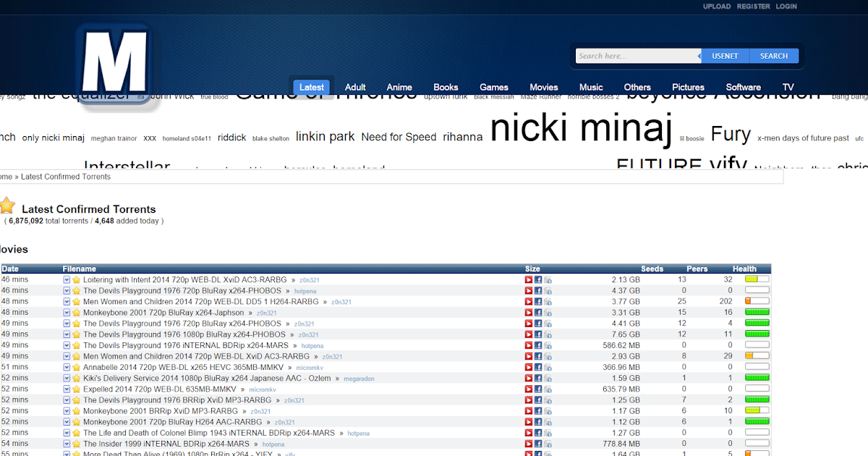868x456 pixels.
Task: Open the Fury tag link
Action: click(731, 135)
